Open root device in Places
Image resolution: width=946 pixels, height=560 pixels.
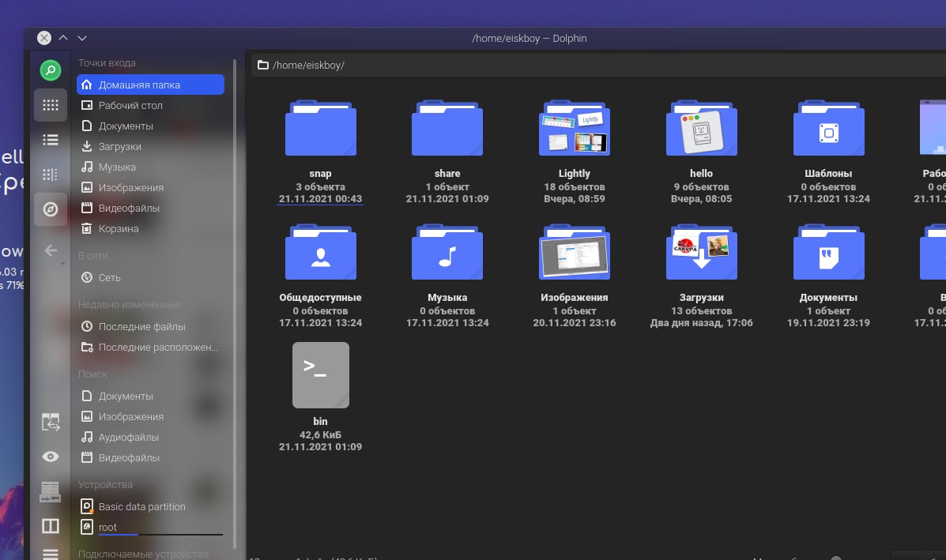(x=150, y=527)
